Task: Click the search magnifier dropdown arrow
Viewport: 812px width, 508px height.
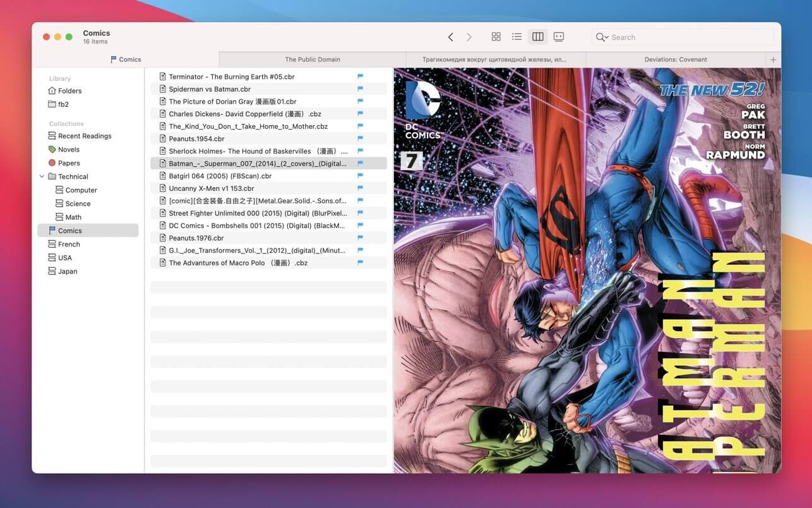Action: tap(606, 38)
